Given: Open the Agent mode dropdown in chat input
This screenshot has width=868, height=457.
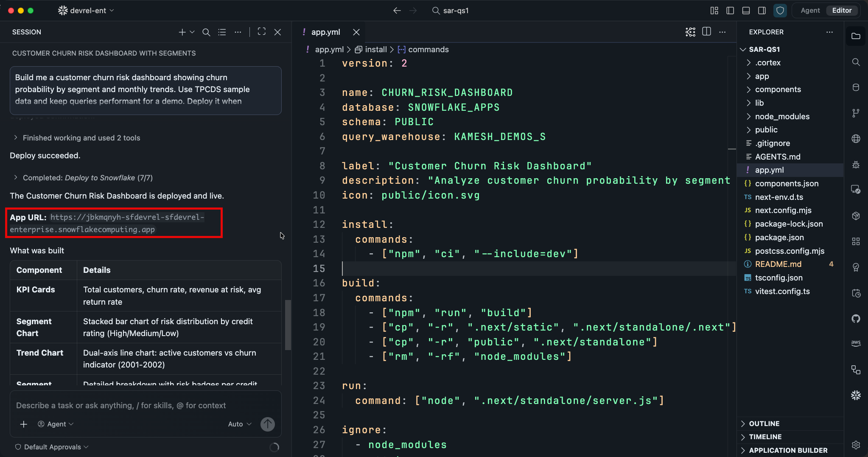Looking at the screenshot, I should tap(56, 424).
